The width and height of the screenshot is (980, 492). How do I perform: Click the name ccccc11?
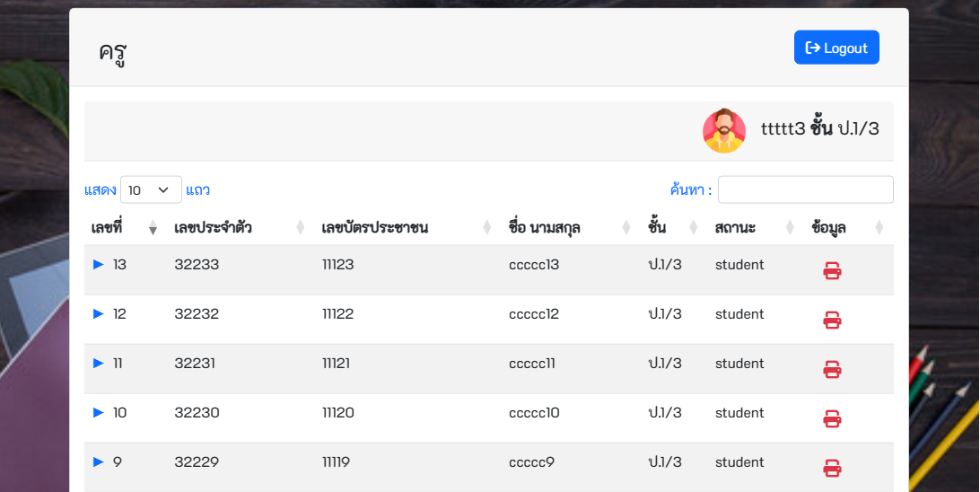(x=532, y=364)
